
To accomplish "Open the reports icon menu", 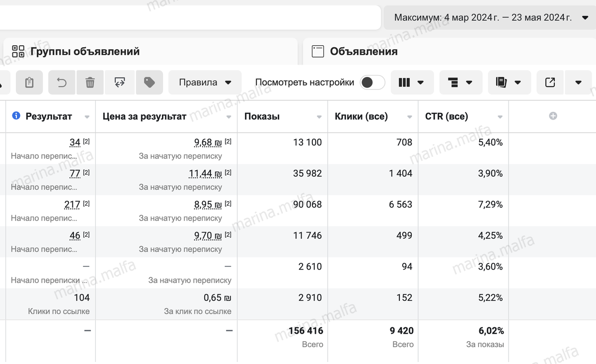I will [x=510, y=82].
